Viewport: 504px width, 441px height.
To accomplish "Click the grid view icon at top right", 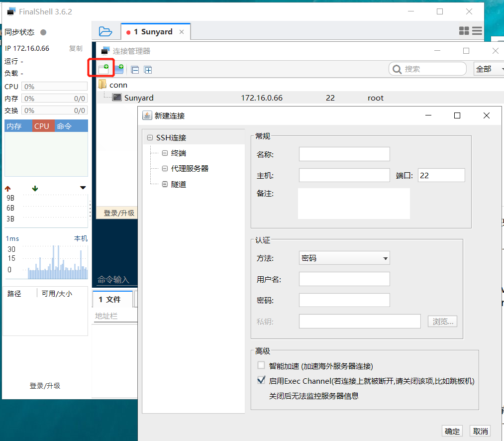I will point(464,30).
